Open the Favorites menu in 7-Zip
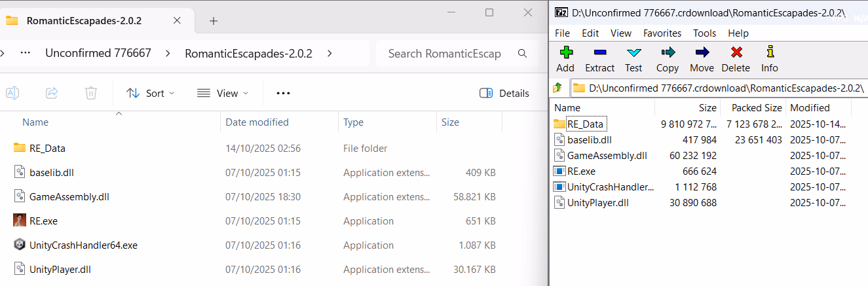 click(662, 33)
